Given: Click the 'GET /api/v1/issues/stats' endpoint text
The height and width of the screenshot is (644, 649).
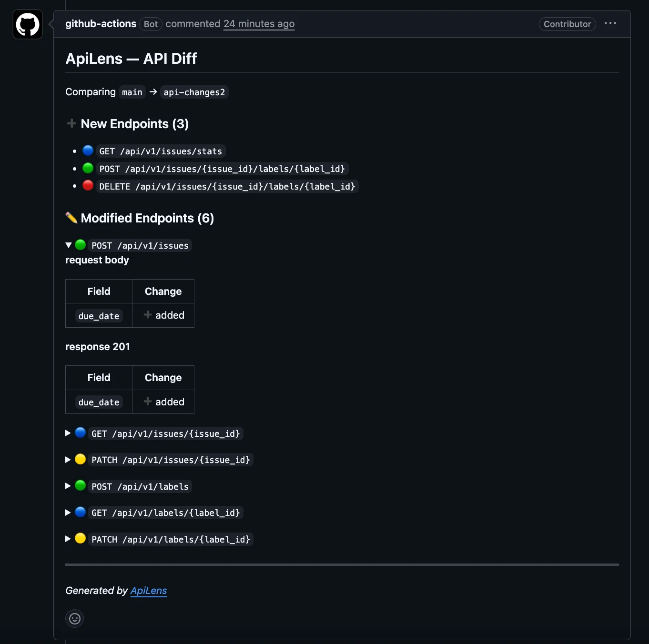Looking at the screenshot, I should (x=161, y=151).
